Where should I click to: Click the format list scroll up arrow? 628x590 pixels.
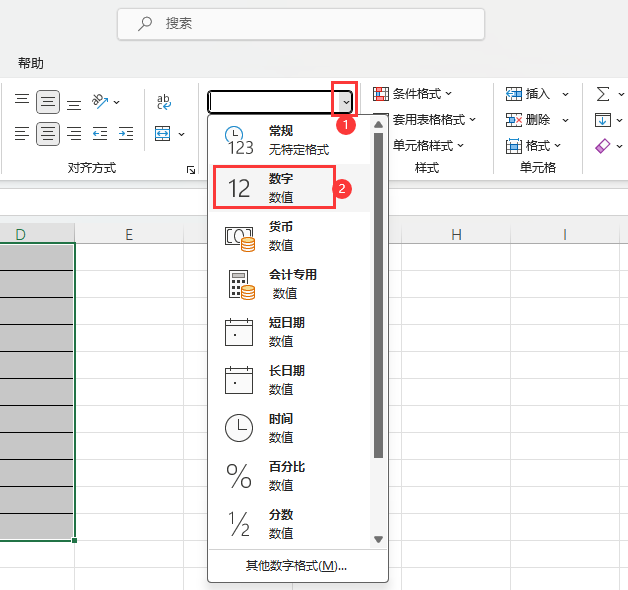click(x=378, y=125)
